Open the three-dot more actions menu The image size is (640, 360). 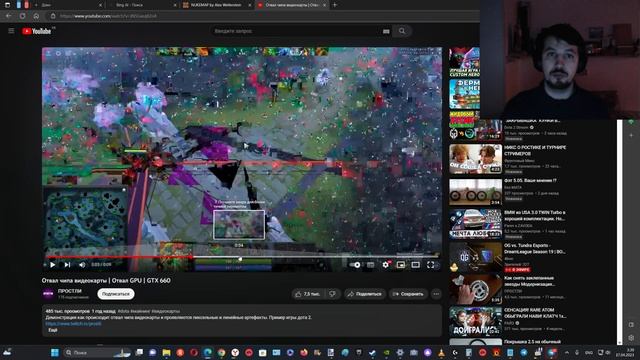pos(436,294)
